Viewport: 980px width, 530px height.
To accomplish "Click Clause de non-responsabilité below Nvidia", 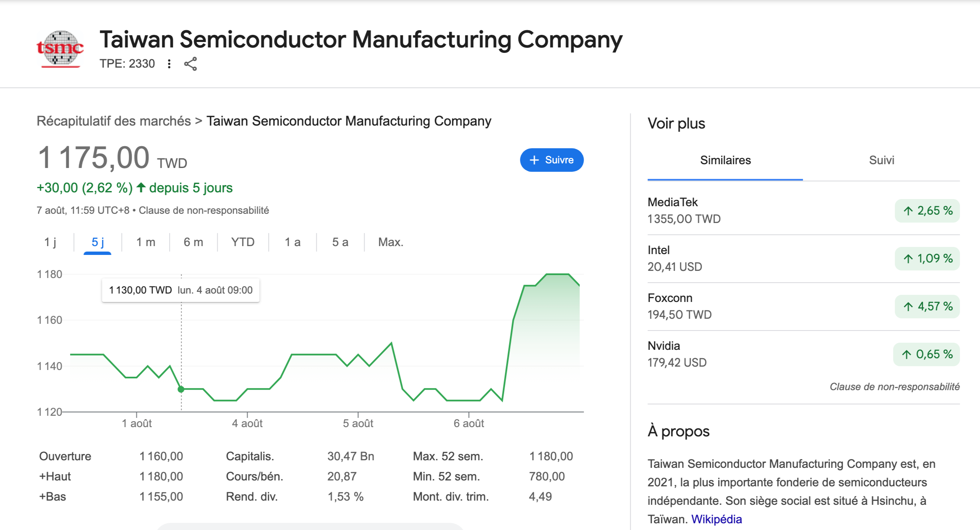I will [895, 387].
